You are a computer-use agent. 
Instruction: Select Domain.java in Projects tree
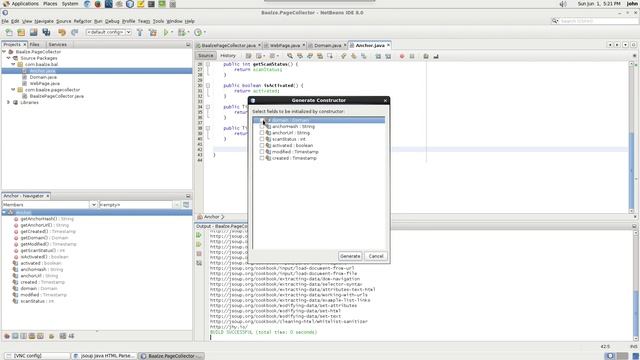[43, 77]
